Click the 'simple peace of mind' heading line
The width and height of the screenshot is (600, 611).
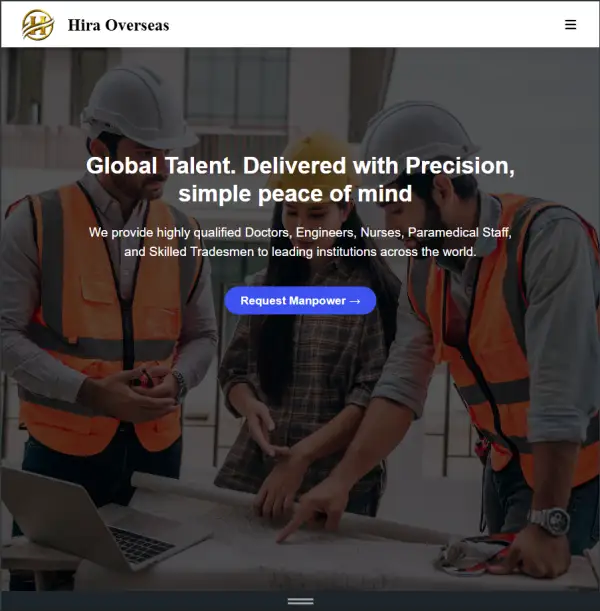click(295, 194)
